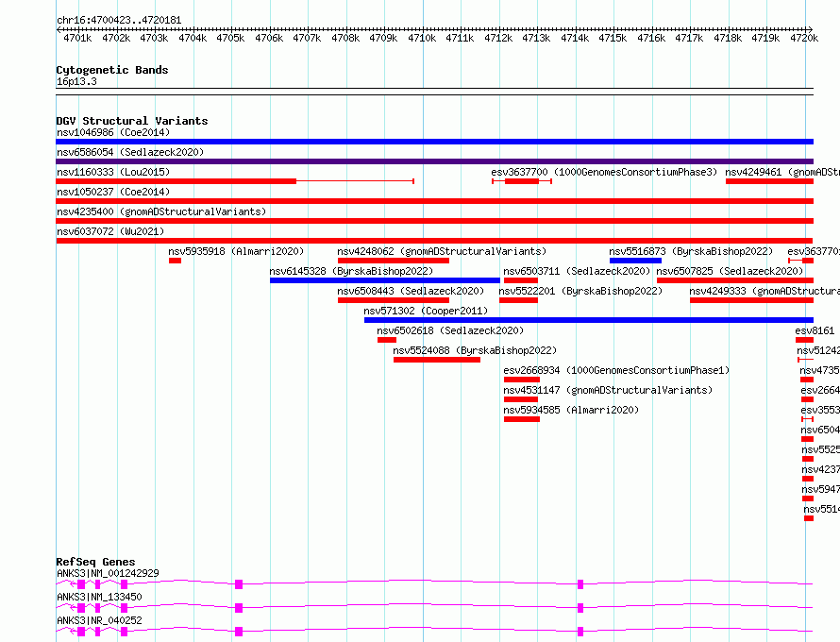Select nsv5522201 (ByrskaBishop2022) variant
The image size is (840, 642).
coord(580,291)
